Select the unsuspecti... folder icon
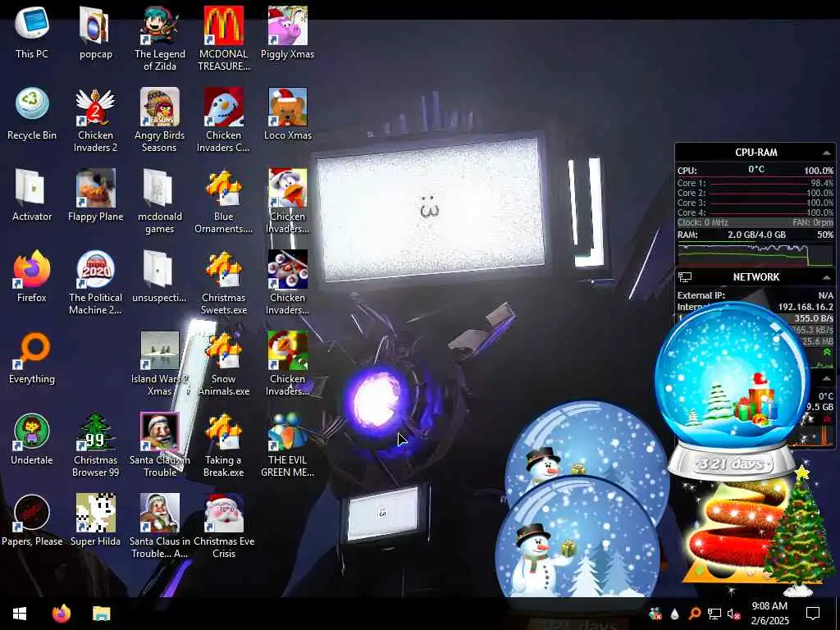 [x=160, y=276]
